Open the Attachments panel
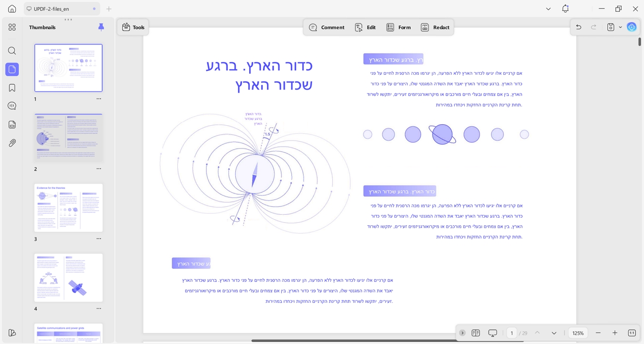The width and height of the screenshot is (644, 344). click(x=12, y=143)
